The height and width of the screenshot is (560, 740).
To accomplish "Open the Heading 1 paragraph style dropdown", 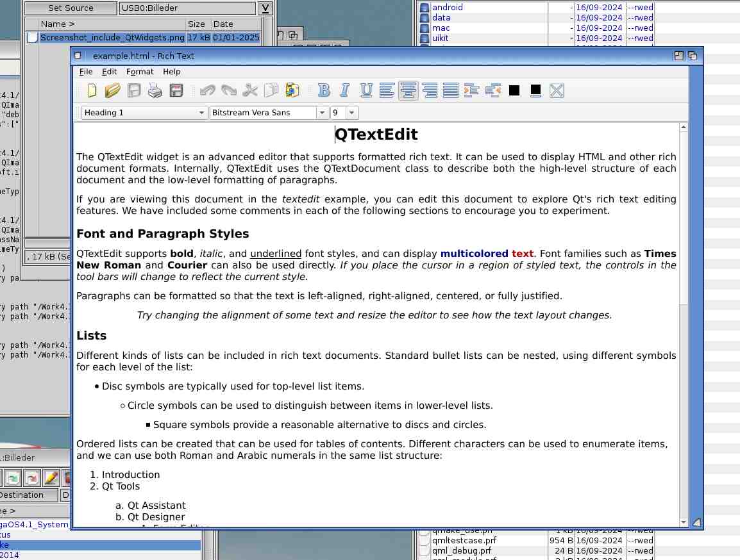I will point(144,113).
